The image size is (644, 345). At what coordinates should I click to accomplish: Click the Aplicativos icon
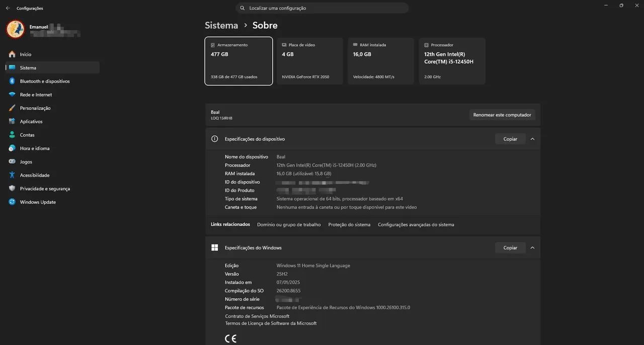click(12, 121)
